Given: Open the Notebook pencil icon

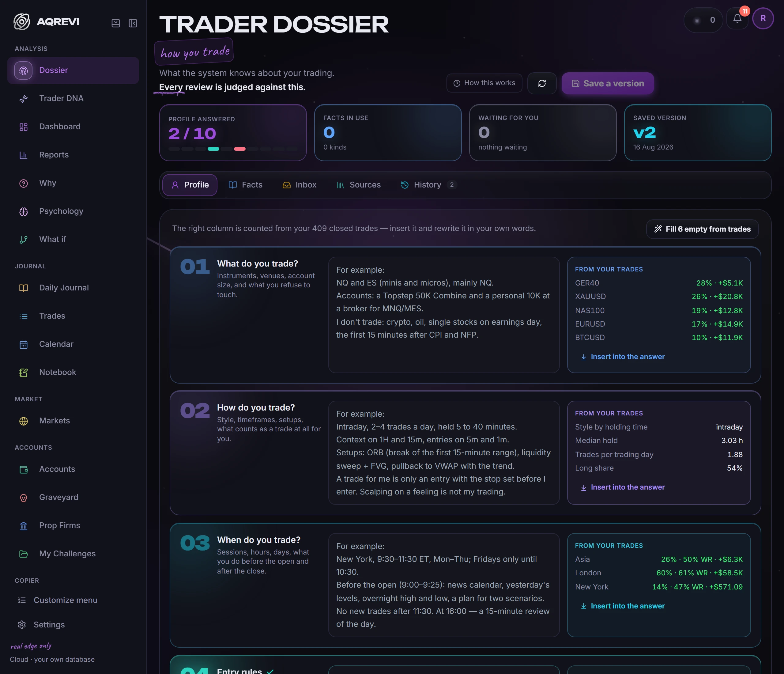Looking at the screenshot, I should (24, 373).
